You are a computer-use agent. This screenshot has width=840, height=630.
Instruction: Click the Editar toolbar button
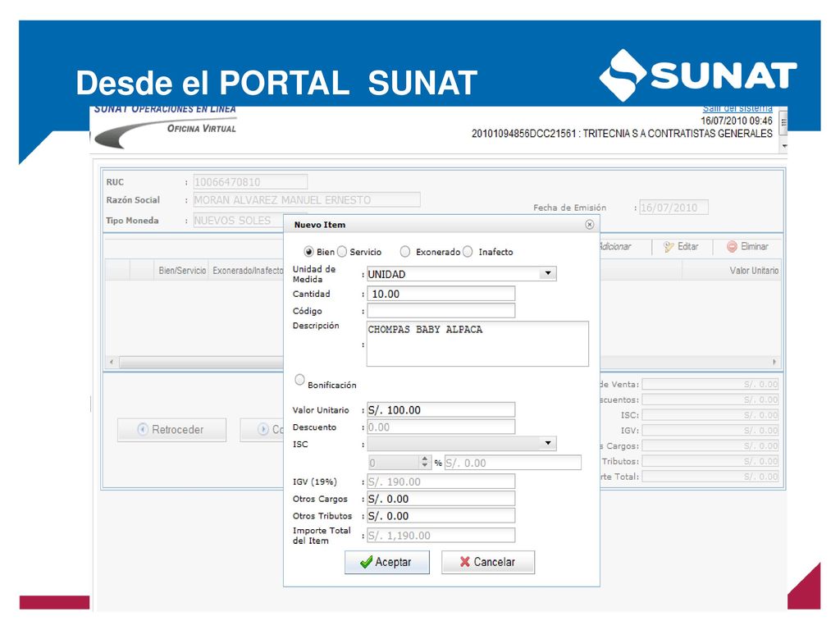[x=681, y=246]
